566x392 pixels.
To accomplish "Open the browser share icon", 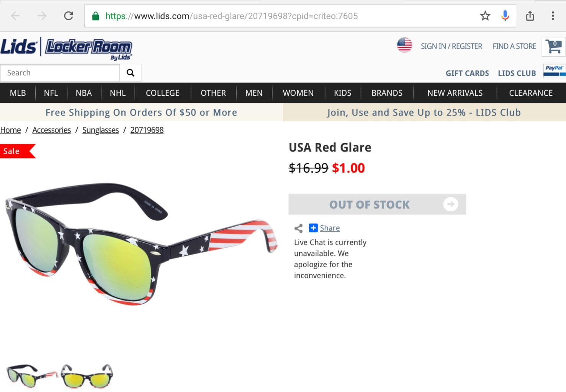I will coord(530,16).
